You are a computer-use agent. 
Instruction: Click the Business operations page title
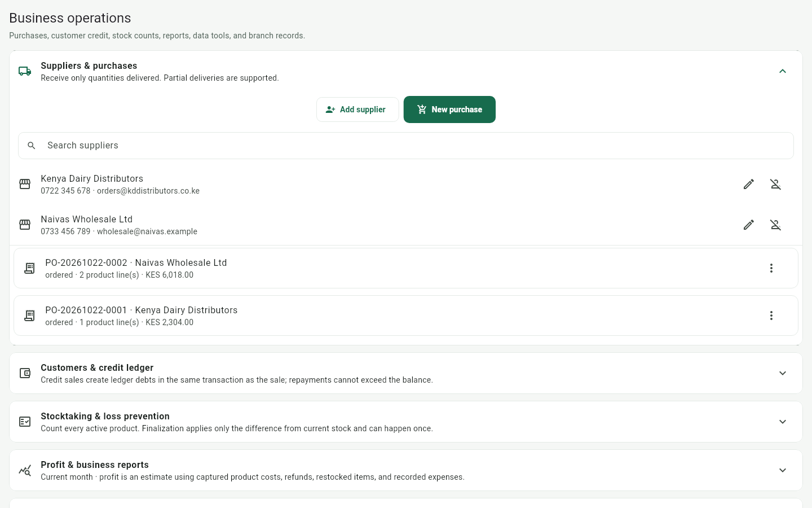(x=70, y=18)
